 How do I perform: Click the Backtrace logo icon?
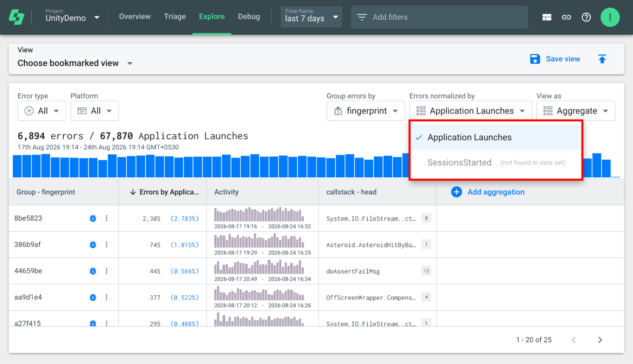[16, 17]
